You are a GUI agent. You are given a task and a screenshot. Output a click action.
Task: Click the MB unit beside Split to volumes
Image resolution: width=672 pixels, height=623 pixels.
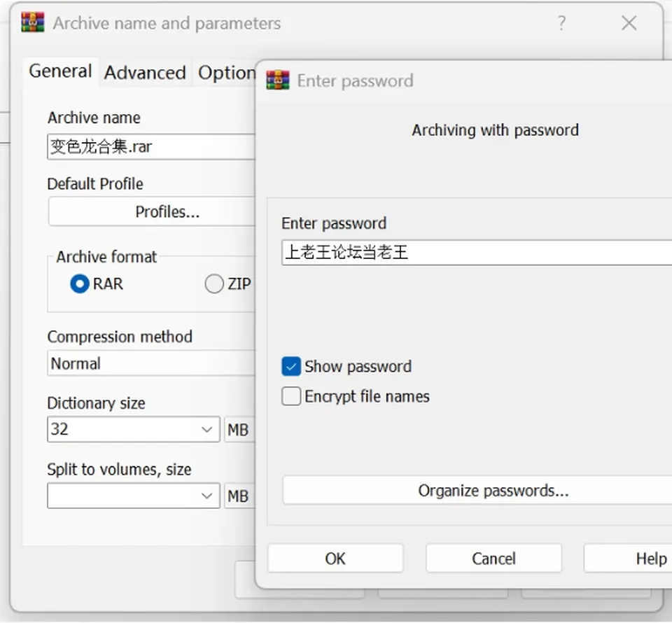click(x=239, y=496)
